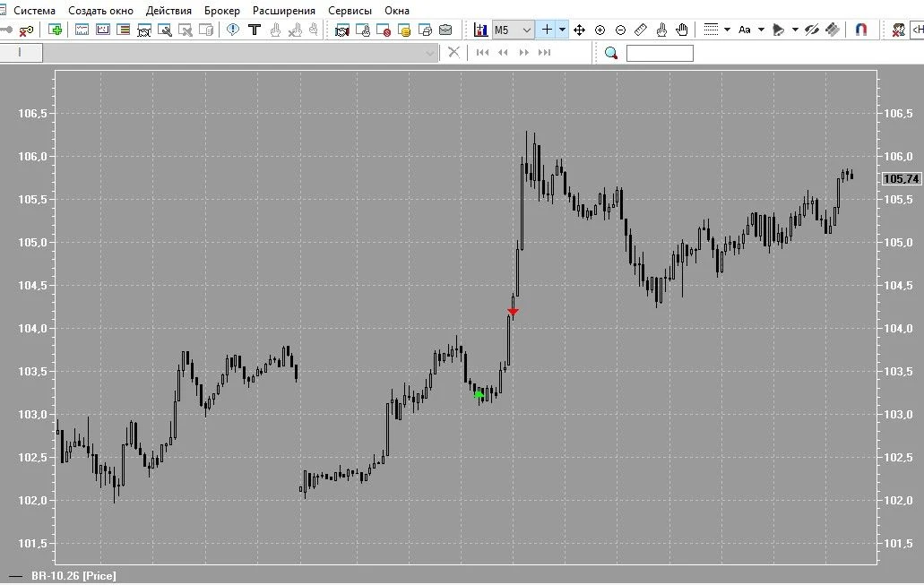The image size is (924, 585).
Task: Click the window icon with red stop sign
Action: pyautogui.click(x=383, y=30)
